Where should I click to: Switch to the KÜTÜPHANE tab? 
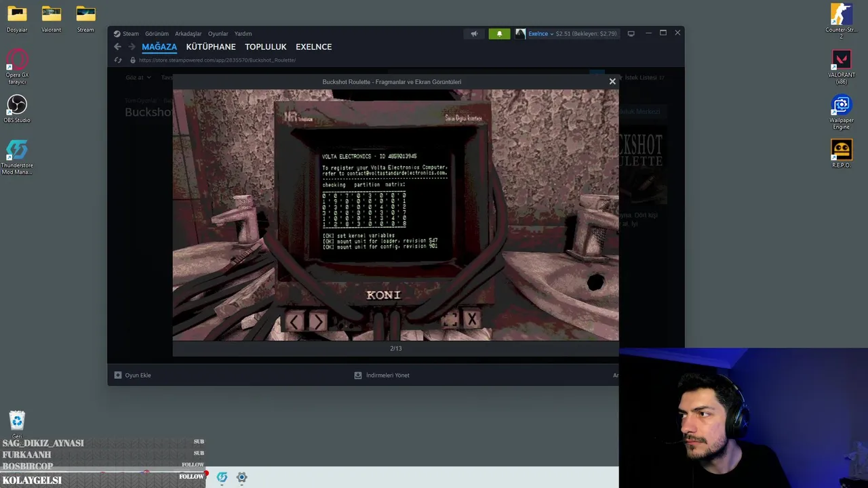pyautogui.click(x=211, y=47)
